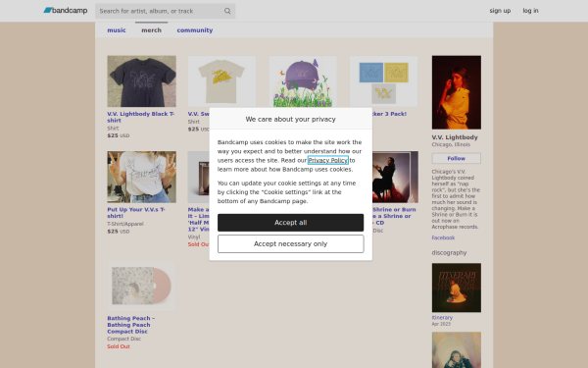Click the Itinerary album title link
Screen dimensions: 588x368
pos(442,318)
